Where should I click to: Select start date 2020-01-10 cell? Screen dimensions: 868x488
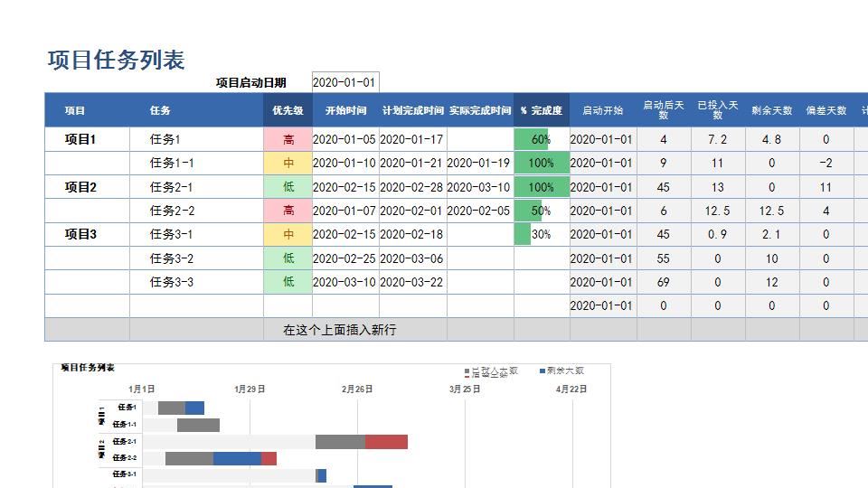[x=346, y=164]
